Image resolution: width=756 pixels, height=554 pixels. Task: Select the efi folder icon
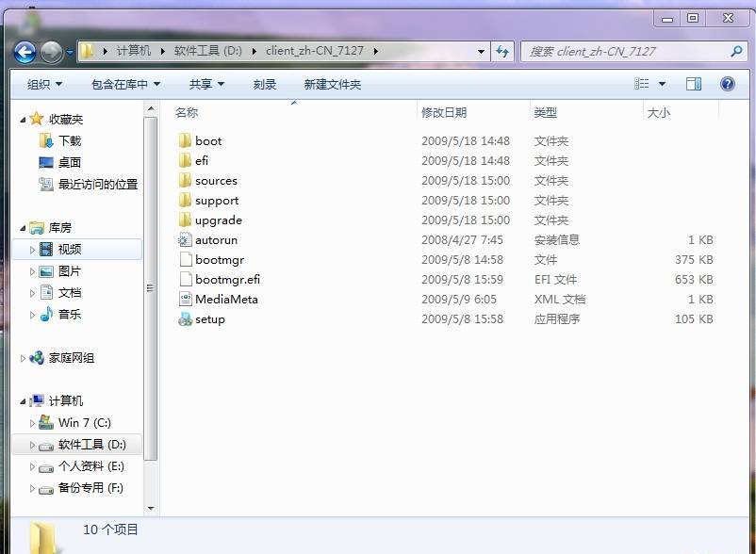click(x=185, y=160)
